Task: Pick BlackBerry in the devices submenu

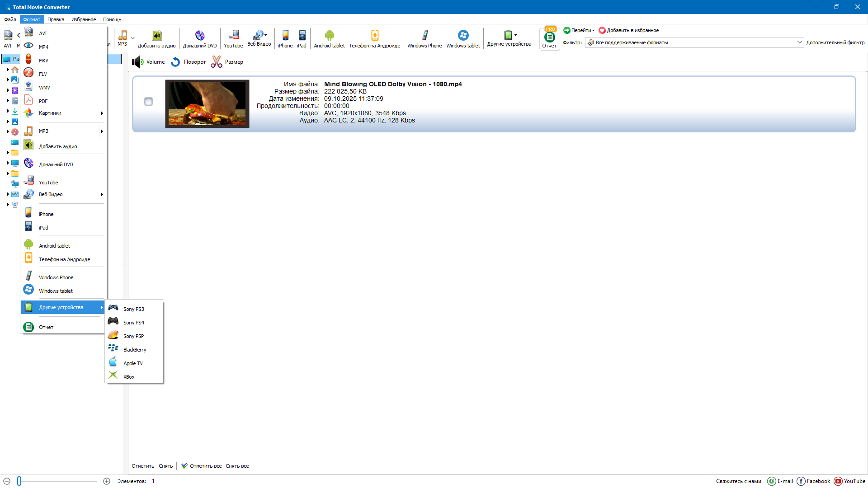Action: 134,350
